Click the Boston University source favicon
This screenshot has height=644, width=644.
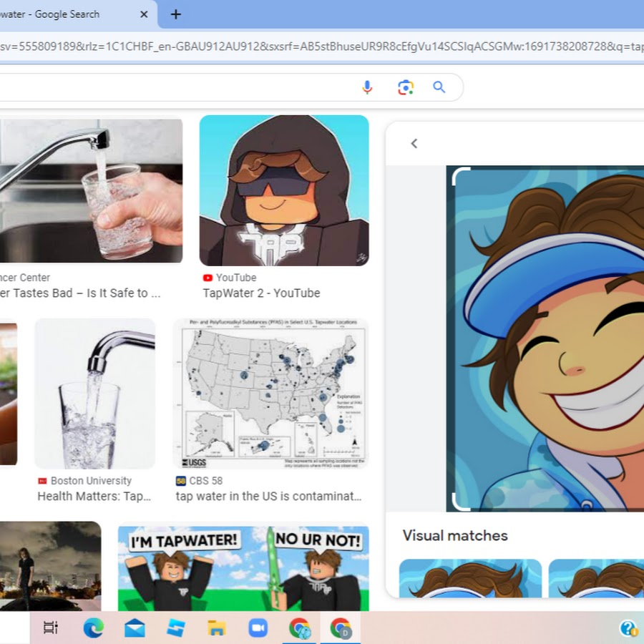[42, 481]
